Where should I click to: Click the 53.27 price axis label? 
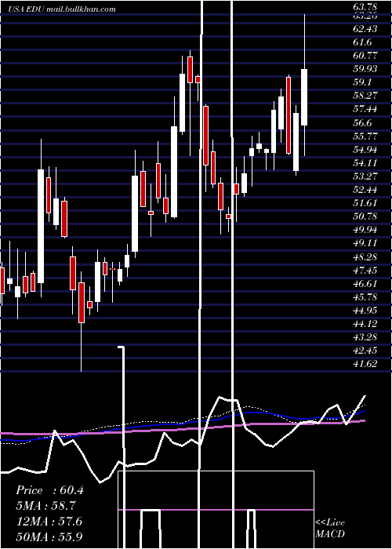[365, 176]
